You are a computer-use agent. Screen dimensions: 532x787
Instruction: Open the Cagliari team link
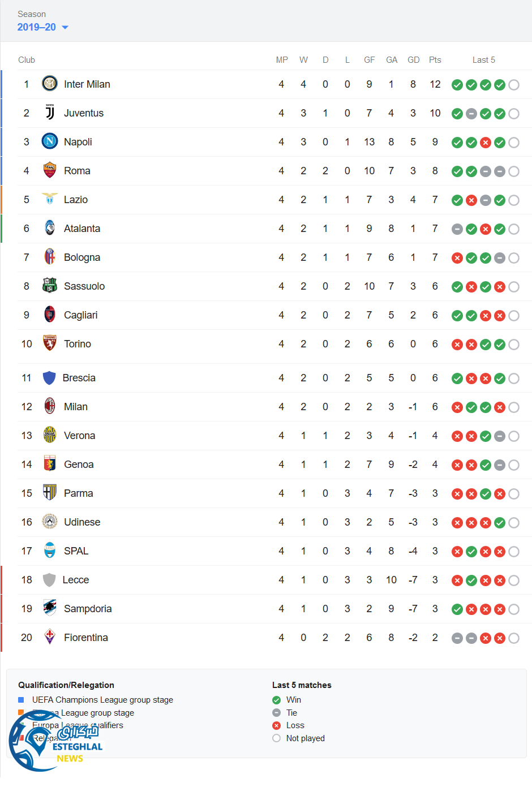[80, 315]
